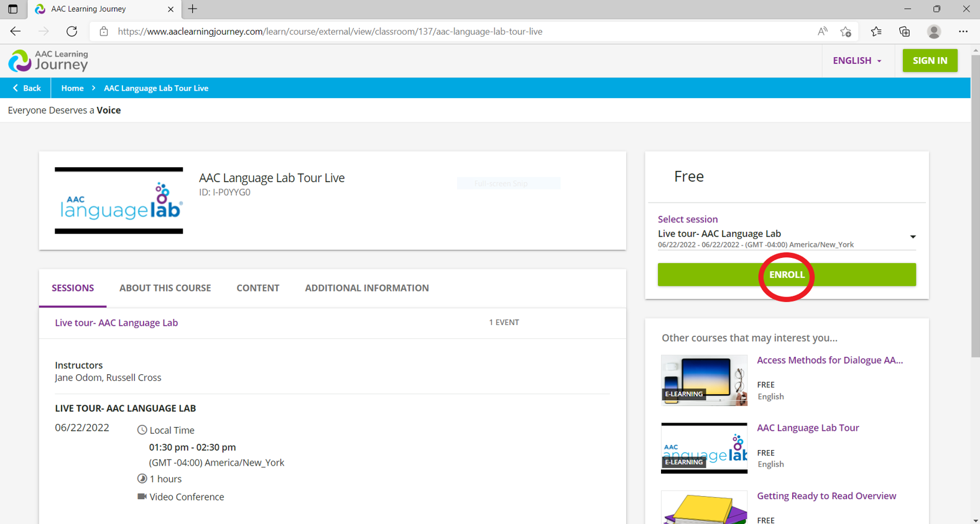This screenshot has width=980, height=524.
Task: Open the browser profile avatar
Action: pos(934,31)
